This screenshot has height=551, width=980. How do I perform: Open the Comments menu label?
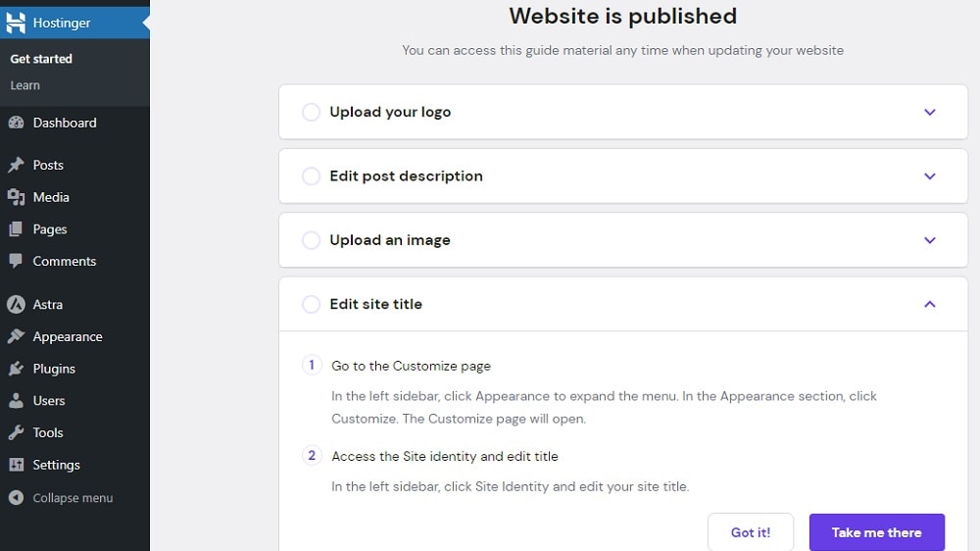click(65, 262)
